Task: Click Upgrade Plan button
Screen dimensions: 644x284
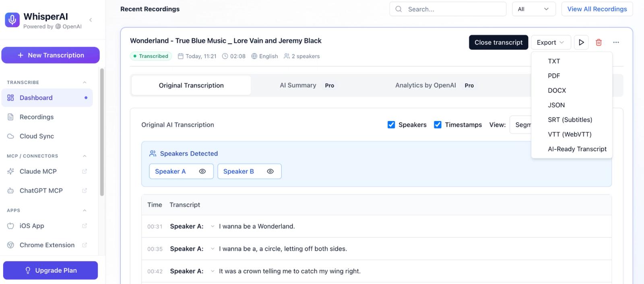Action: click(x=50, y=270)
